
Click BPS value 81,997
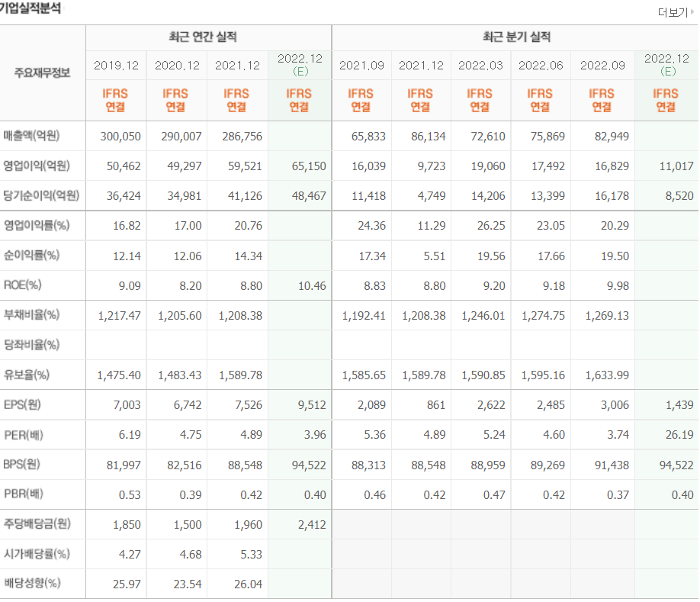124,465
